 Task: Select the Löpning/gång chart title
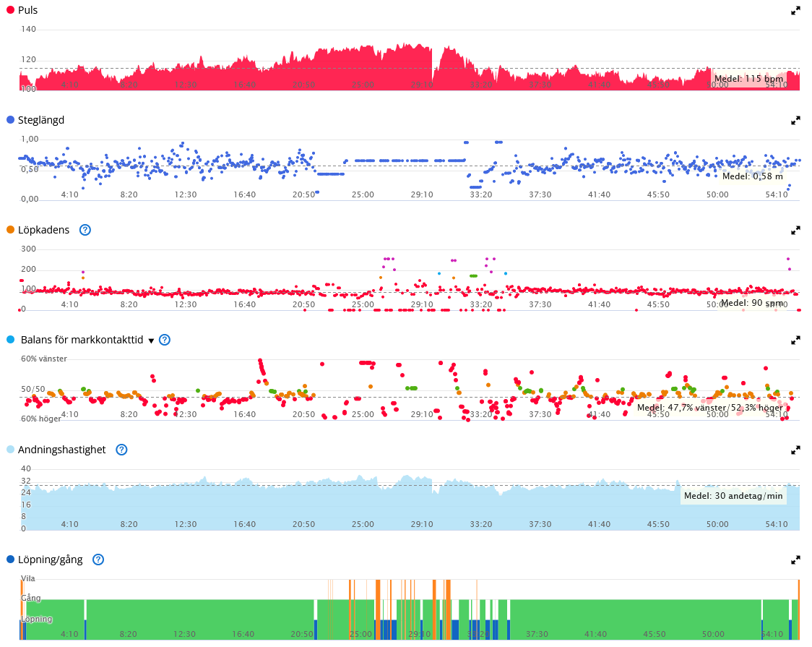click(x=51, y=560)
